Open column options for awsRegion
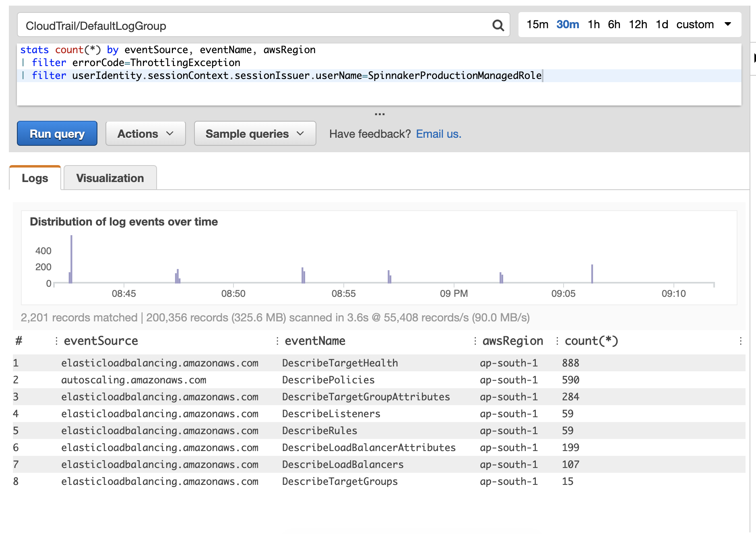This screenshot has width=756, height=534. point(476,341)
